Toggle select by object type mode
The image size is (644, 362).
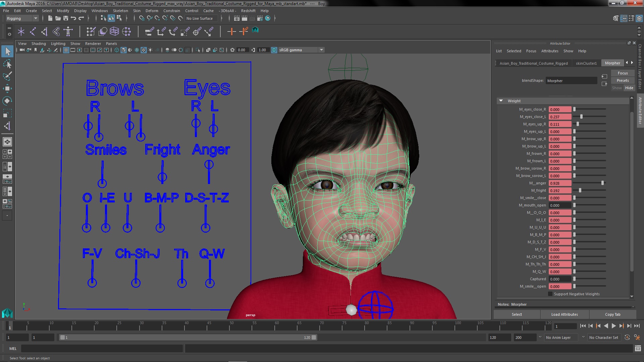click(x=111, y=18)
